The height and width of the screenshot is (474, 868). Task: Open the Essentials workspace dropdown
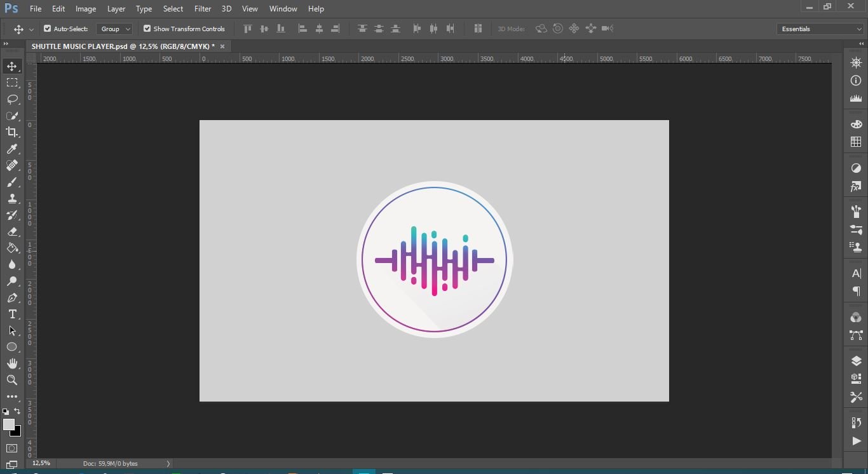[x=820, y=29]
